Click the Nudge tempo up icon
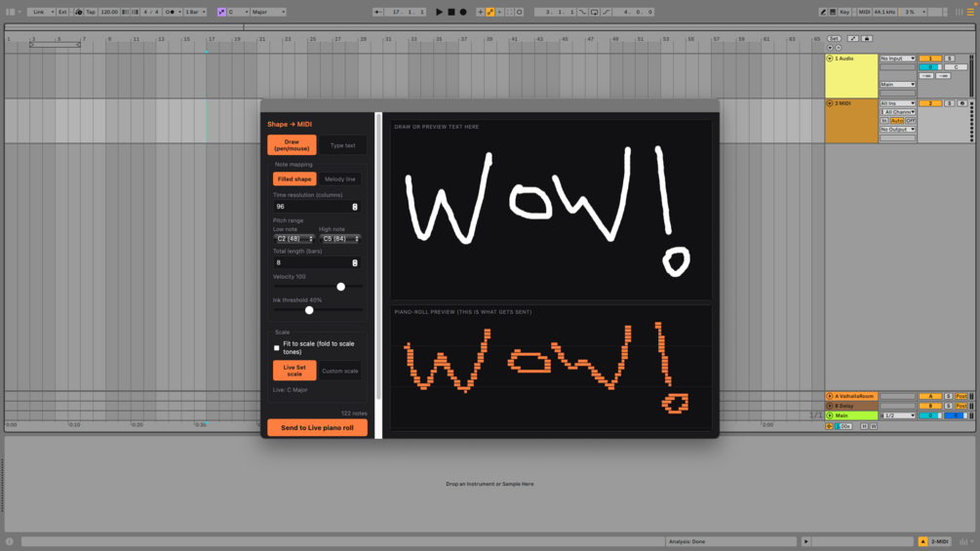This screenshot has height=551, width=980. pos(135,12)
